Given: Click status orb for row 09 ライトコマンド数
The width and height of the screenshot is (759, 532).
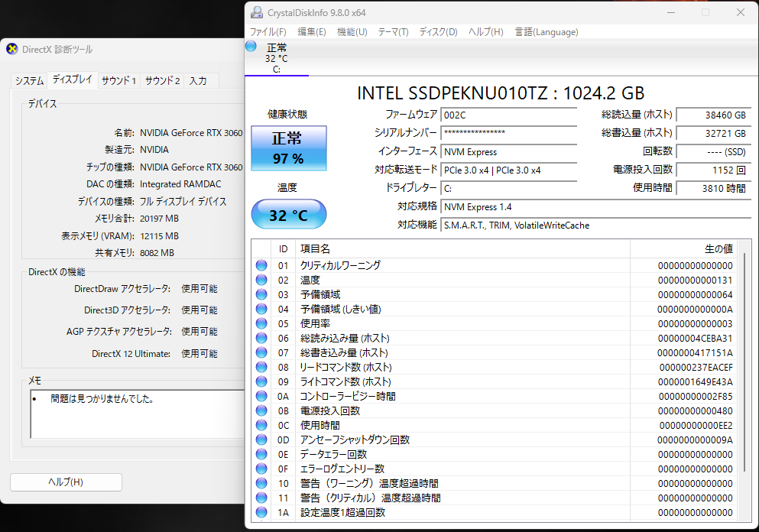Looking at the screenshot, I should click(x=261, y=381).
